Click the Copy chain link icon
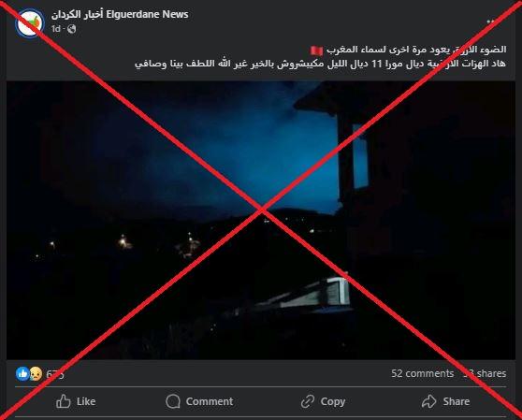 pyautogui.click(x=308, y=401)
